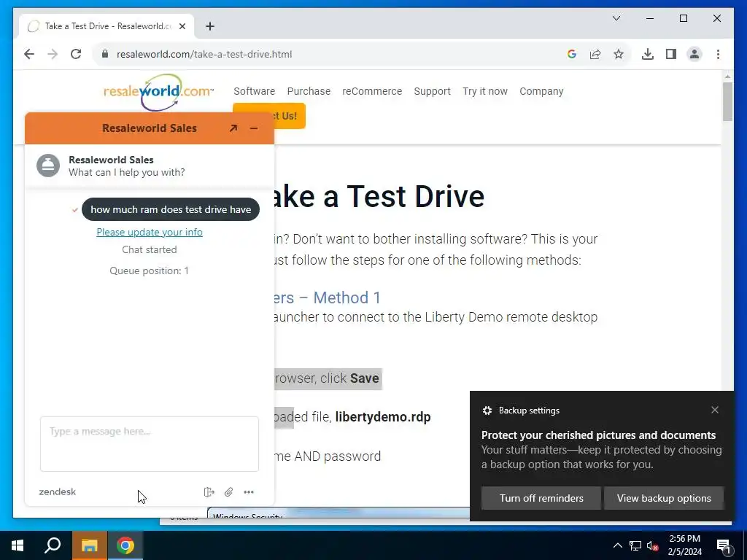
Task: Focus the Type a message here box
Action: point(150,444)
